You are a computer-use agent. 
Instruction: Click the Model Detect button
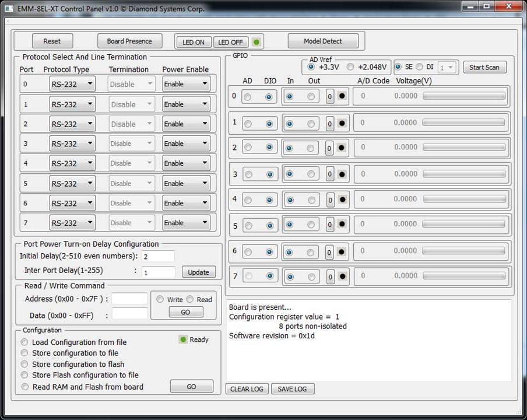click(x=323, y=41)
